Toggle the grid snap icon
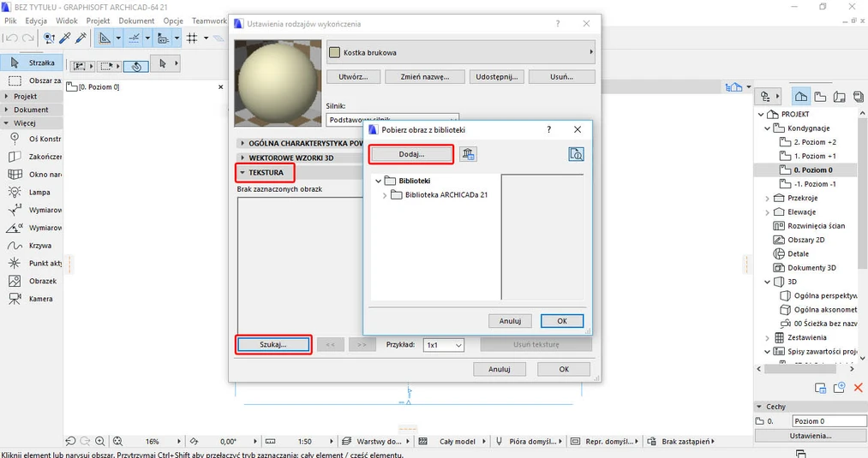868x458 pixels. [192, 39]
